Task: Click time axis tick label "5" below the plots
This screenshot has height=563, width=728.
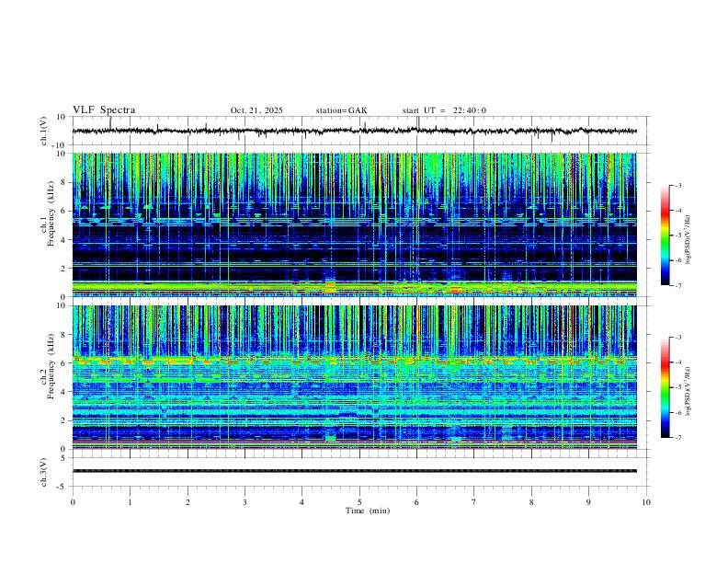Action: (359, 502)
